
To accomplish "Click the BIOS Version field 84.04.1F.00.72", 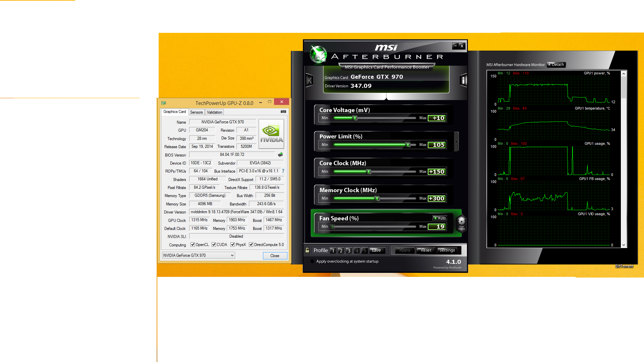I will pos(232,155).
